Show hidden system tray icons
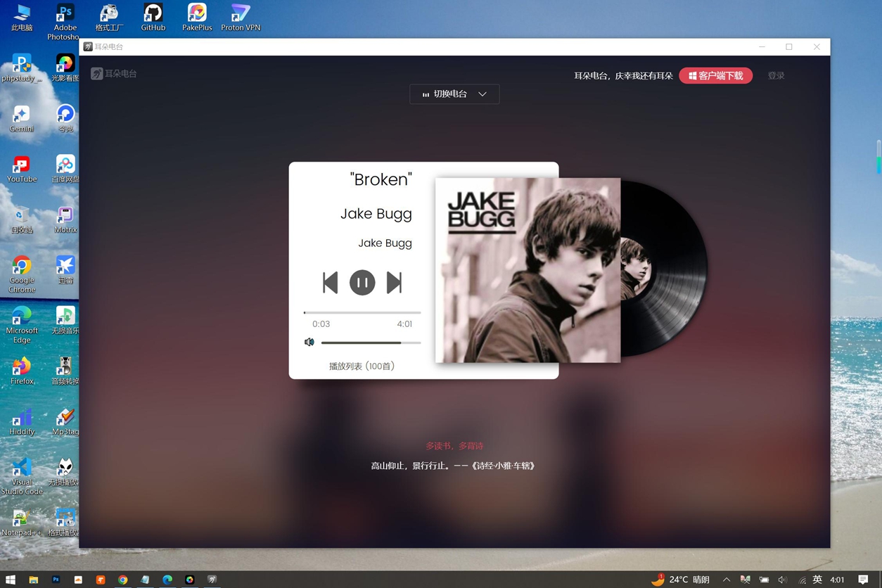 [727, 580]
